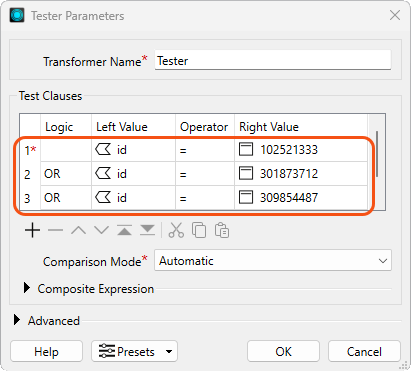Click the right value 309854487
411x371 pixels.
289,198
